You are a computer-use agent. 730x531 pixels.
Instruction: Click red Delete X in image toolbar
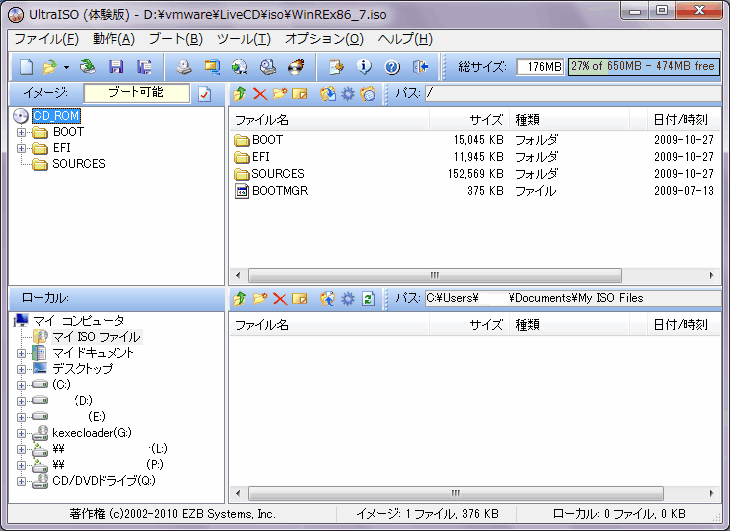tap(260, 94)
